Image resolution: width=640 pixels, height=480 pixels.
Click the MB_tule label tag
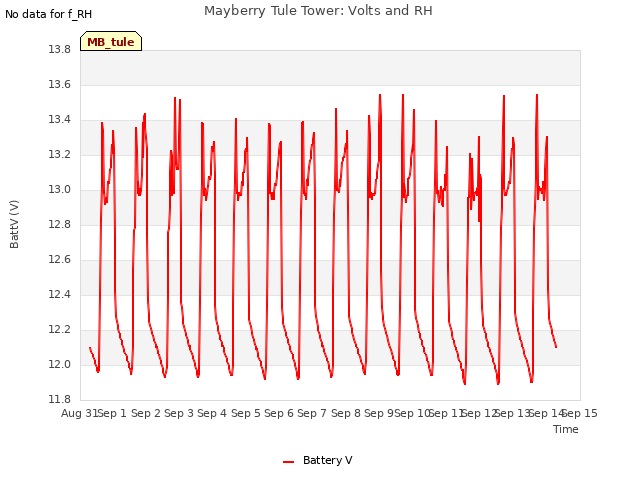click(x=111, y=41)
